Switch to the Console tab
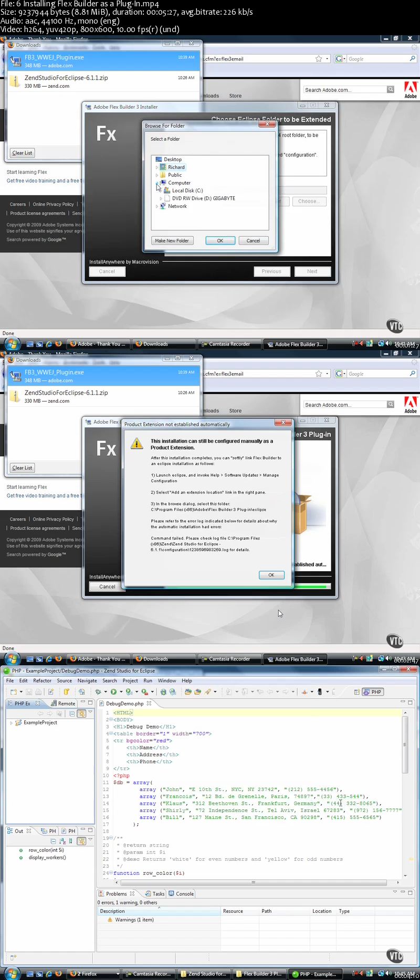 point(181,894)
